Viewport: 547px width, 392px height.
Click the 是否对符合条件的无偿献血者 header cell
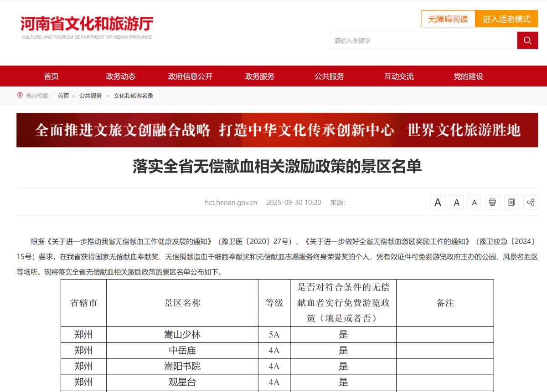tap(343, 303)
